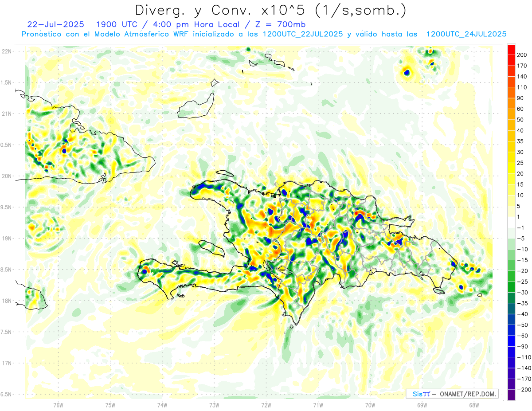
Task: Click the positive '25' color scale label
Action: click(520, 163)
